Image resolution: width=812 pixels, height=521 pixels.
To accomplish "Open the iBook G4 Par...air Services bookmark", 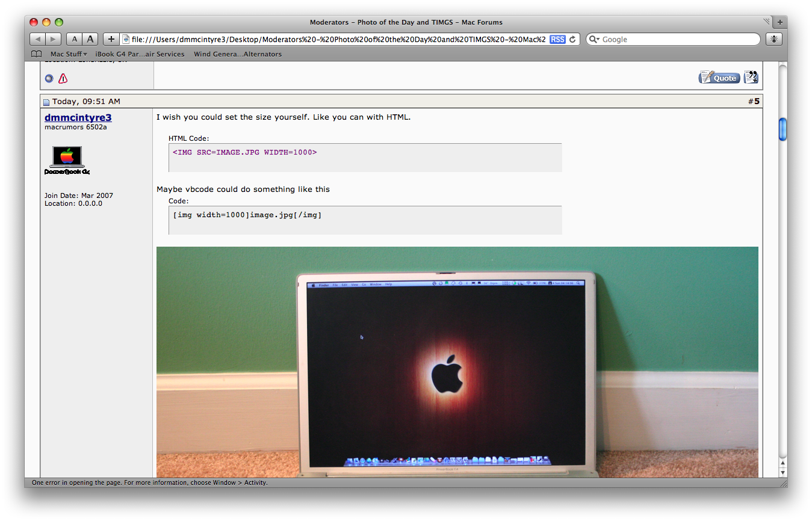I will pos(140,54).
